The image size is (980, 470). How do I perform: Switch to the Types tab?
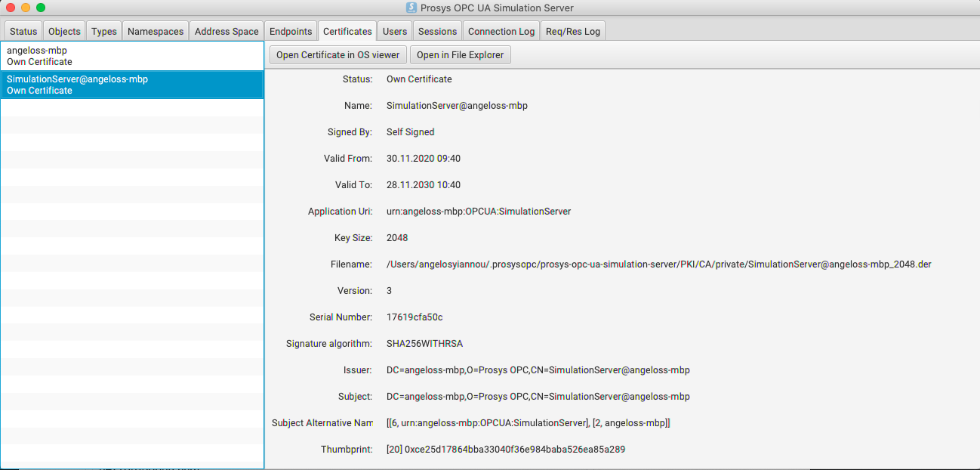103,31
